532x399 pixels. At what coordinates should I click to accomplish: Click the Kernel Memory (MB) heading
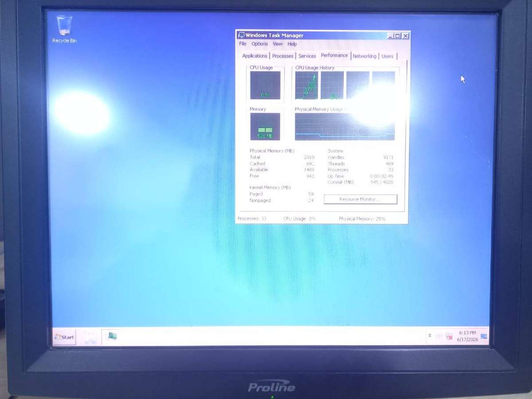270,188
